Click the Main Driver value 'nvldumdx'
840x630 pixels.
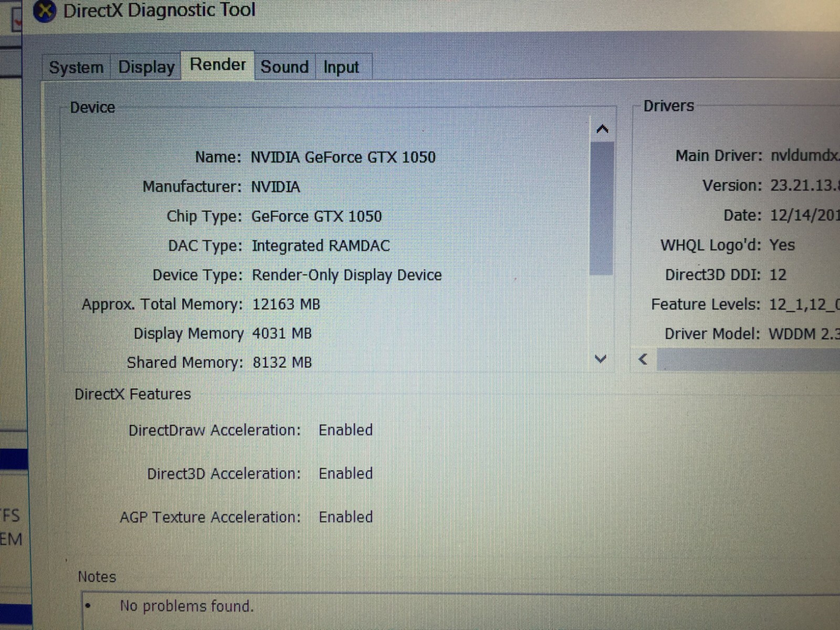(805, 155)
